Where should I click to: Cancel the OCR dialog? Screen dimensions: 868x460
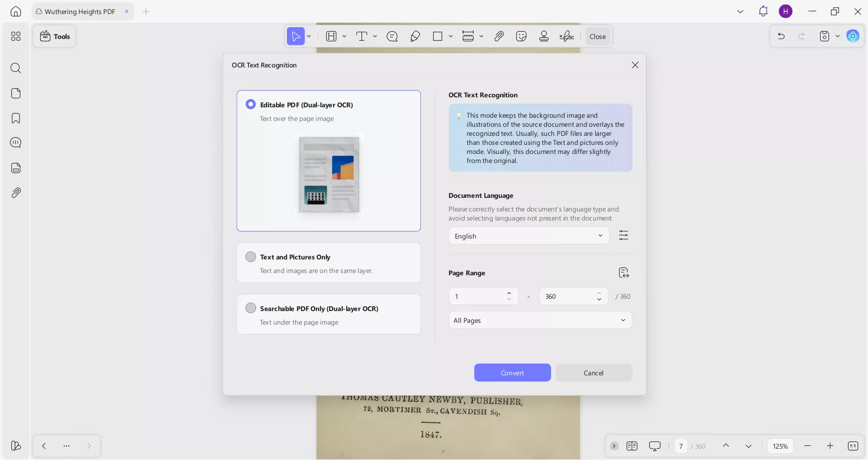pyautogui.click(x=593, y=373)
